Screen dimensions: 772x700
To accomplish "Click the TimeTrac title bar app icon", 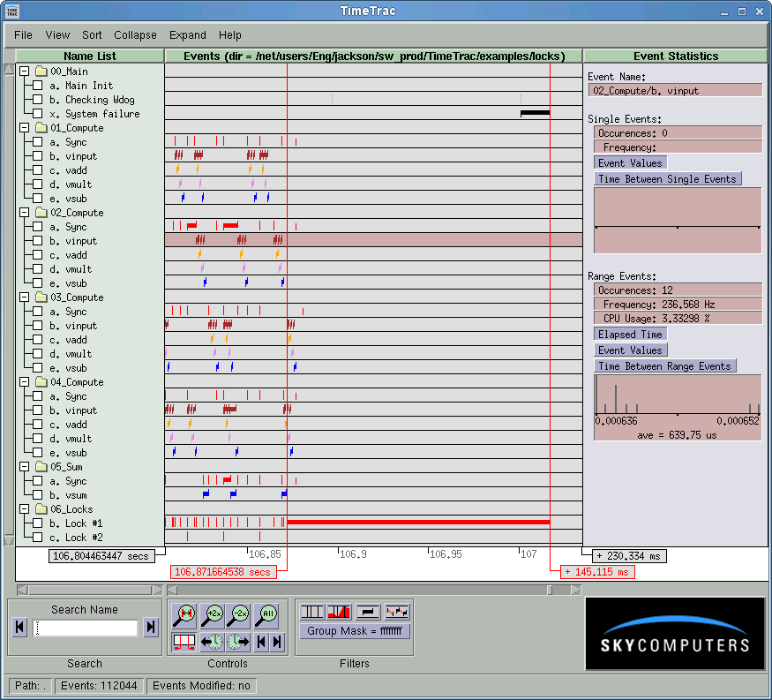I will 12,11.
